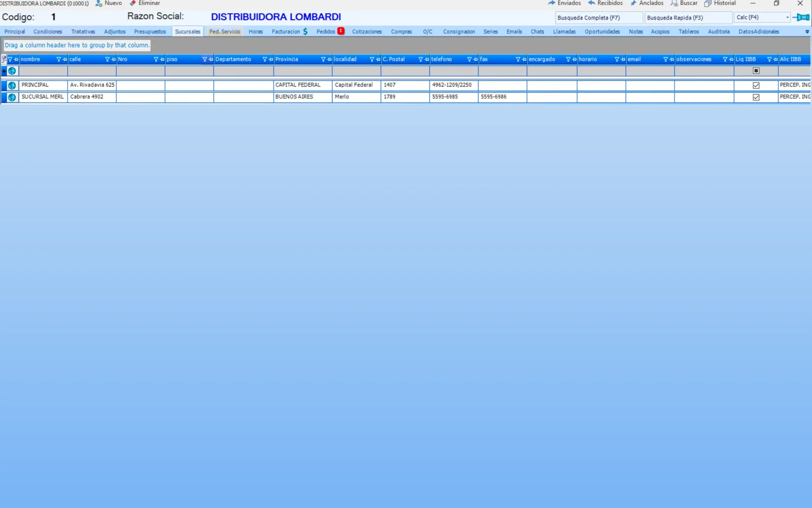Click the dollar sign on Facturacion tab

pyautogui.click(x=305, y=31)
